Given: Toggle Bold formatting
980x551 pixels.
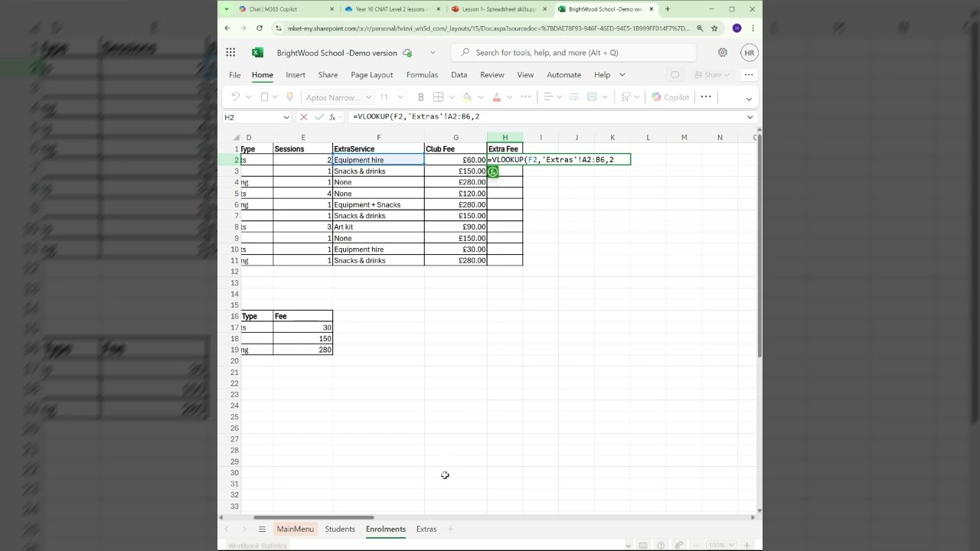Looking at the screenshot, I should tap(420, 97).
